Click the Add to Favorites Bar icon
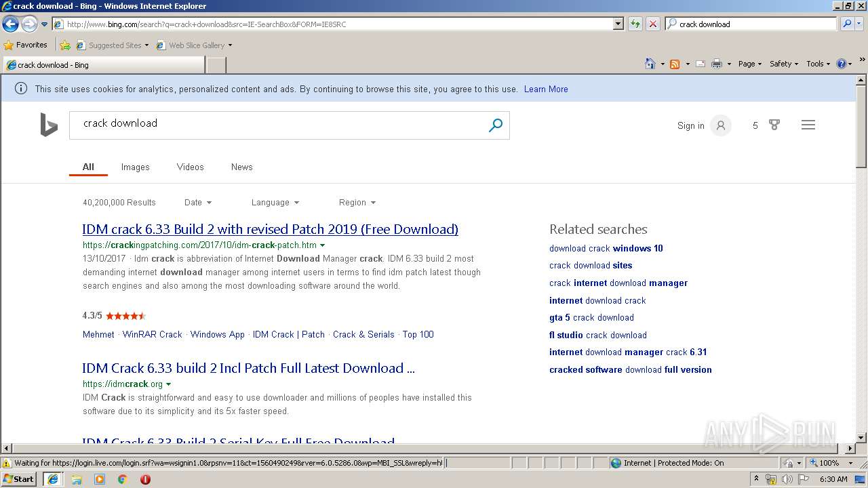The image size is (868, 488). 65,45
